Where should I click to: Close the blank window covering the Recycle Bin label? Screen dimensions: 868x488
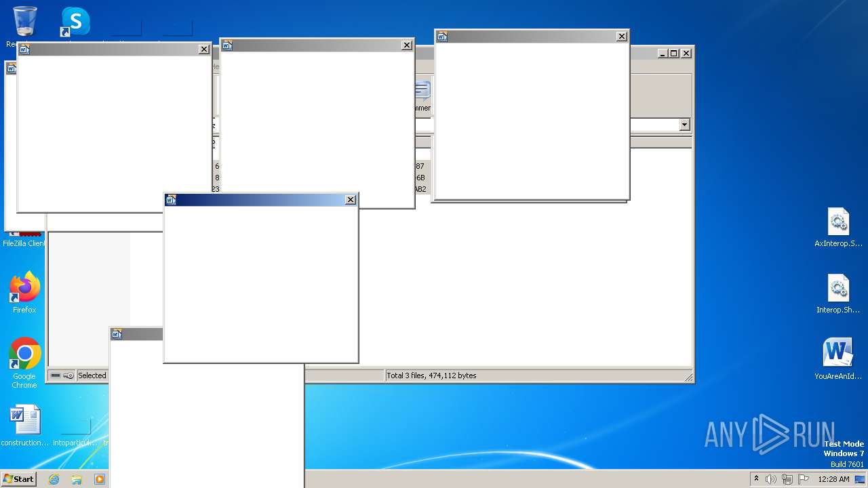(x=203, y=49)
